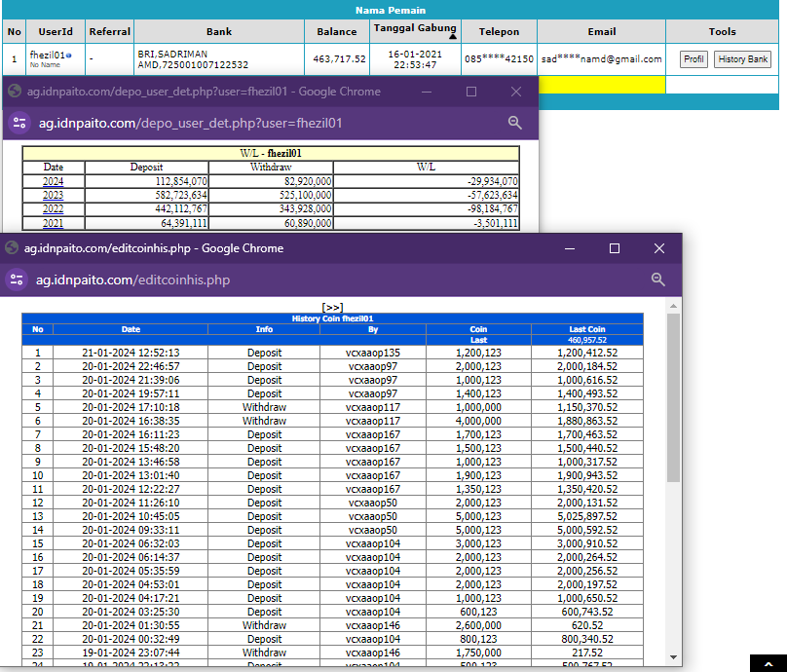Click date 20-01-2024 09:33:11
The image size is (787, 672).
pyautogui.click(x=131, y=530)
